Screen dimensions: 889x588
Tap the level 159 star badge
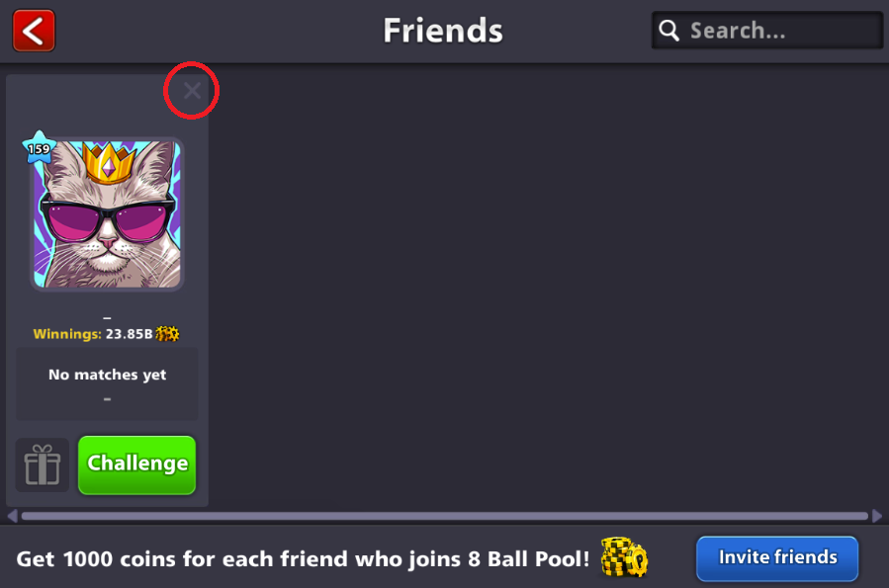[x=39, y=148]
